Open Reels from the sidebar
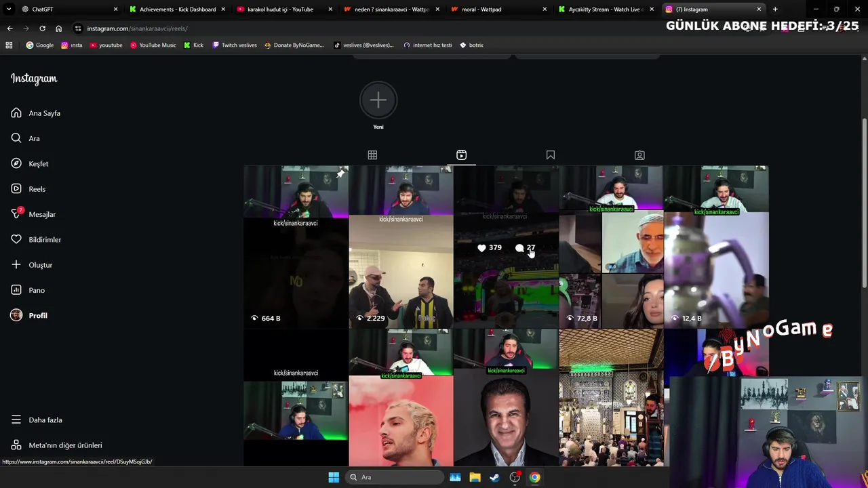 (x=28, y=189)
